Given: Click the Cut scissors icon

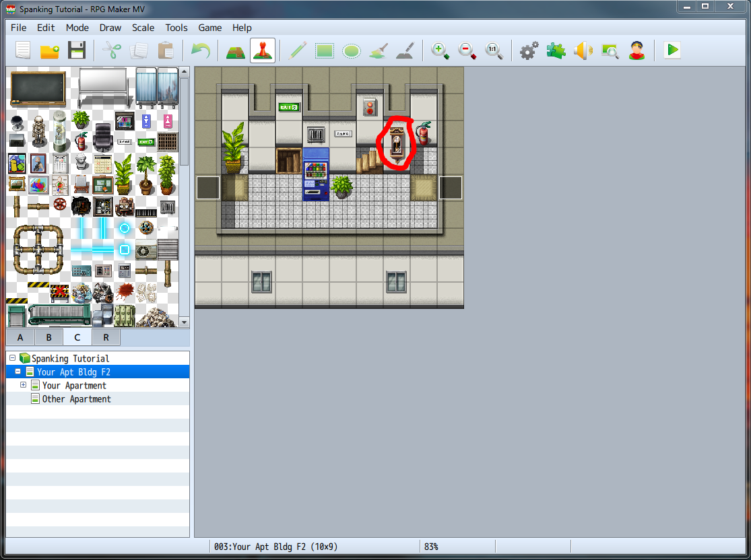Looking at the screenshot, I should pyautogui.click(x=112, y=50).
